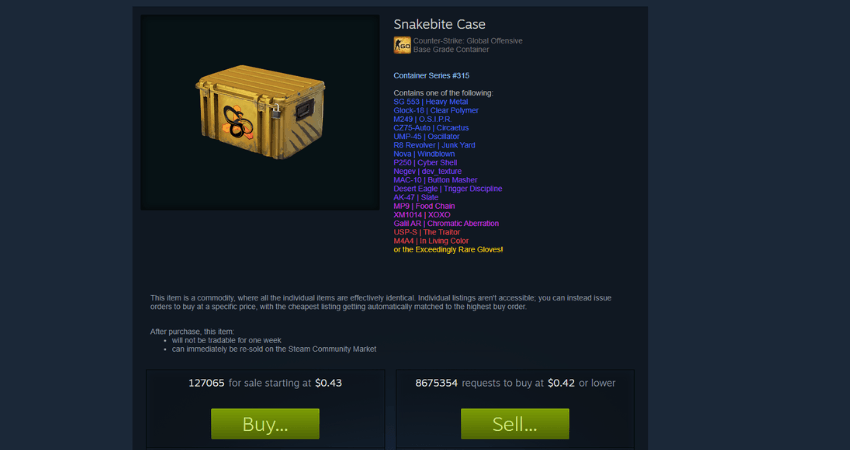Choose CZ75-Auto | Circaetus entry
The height and width of the screenshot is (450, 850).
click(431, 128)
